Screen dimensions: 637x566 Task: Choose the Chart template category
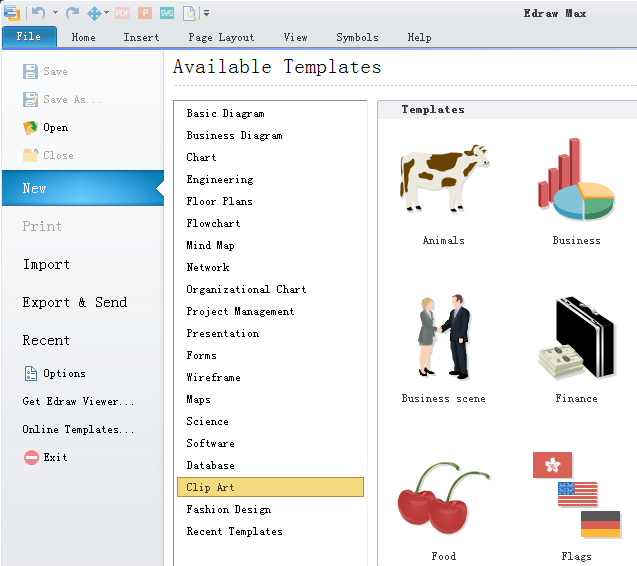201,157
